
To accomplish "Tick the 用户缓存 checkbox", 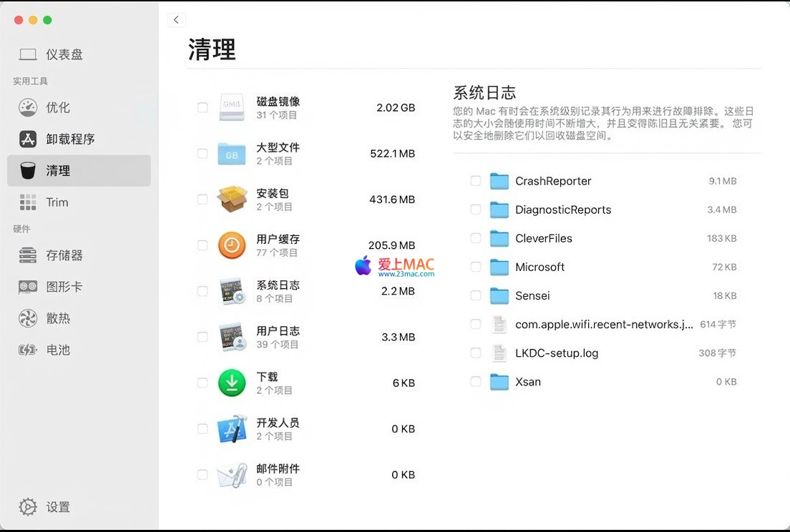I will click(203, 245).
